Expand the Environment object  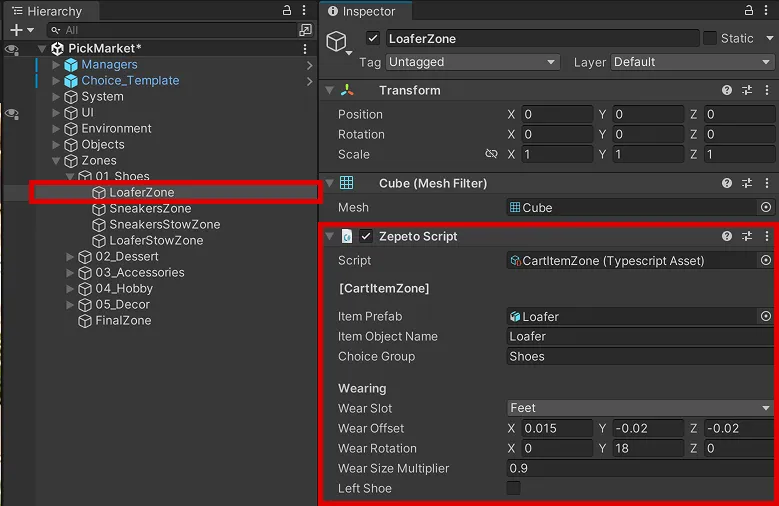pyautogui.click(x=56, y=129)
